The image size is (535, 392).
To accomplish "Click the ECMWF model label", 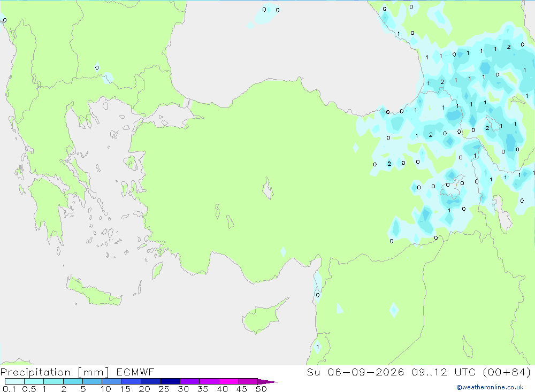I will coord(135,372).
